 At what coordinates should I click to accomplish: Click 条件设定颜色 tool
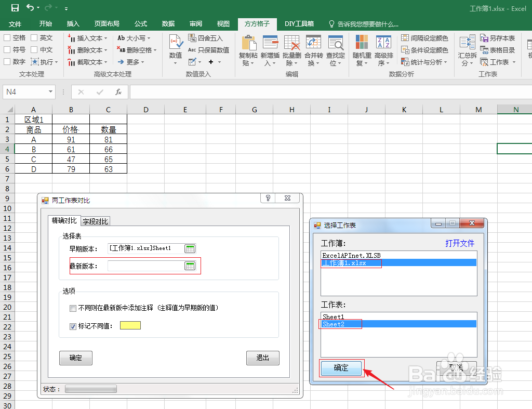[424, 50]
